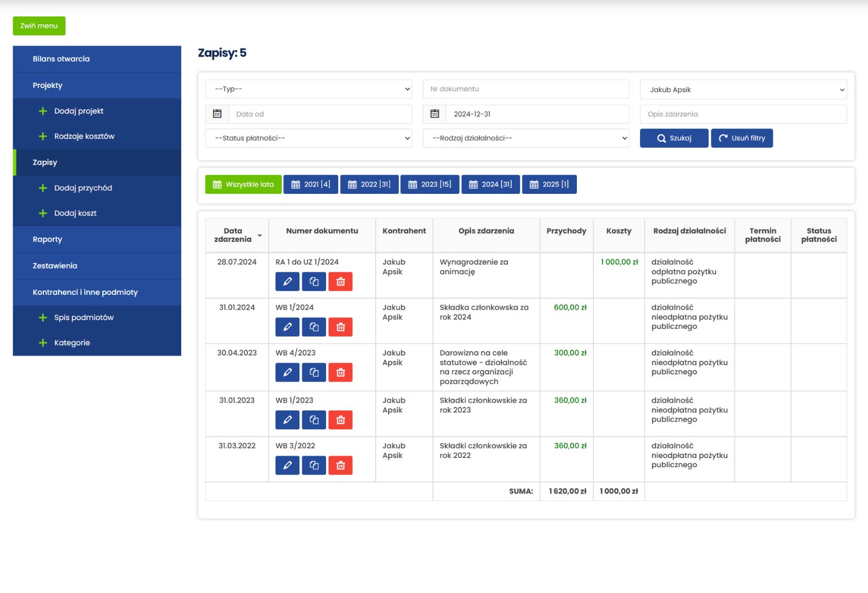Click Usuń filtry to reset filters
The image size is (868, 593).
click(x=742, y=138)
